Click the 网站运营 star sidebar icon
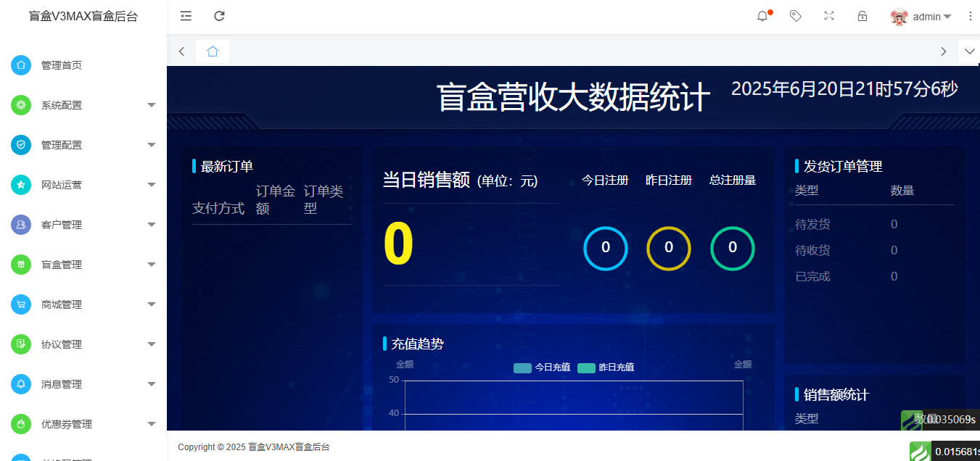980x461 pixels. coord(21,185)
